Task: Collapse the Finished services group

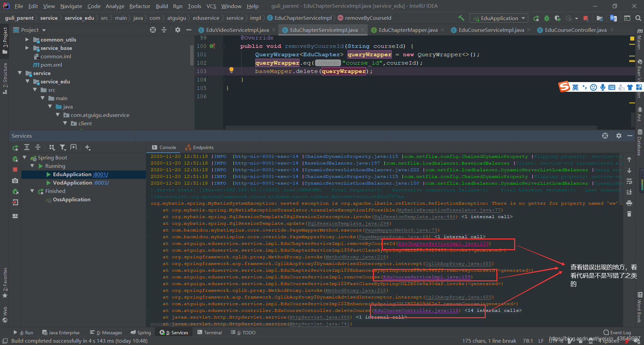Action: click(x=32, y=191)
